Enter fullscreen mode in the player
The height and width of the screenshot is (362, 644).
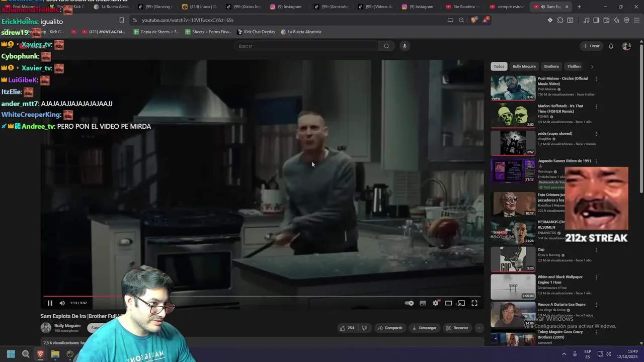point(474,303)
